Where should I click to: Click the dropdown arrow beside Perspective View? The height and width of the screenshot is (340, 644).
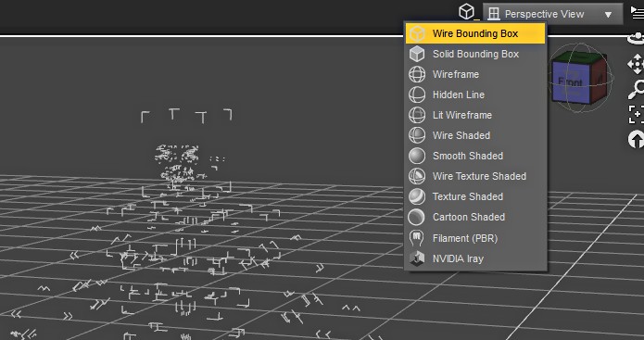tap(608, 15)
